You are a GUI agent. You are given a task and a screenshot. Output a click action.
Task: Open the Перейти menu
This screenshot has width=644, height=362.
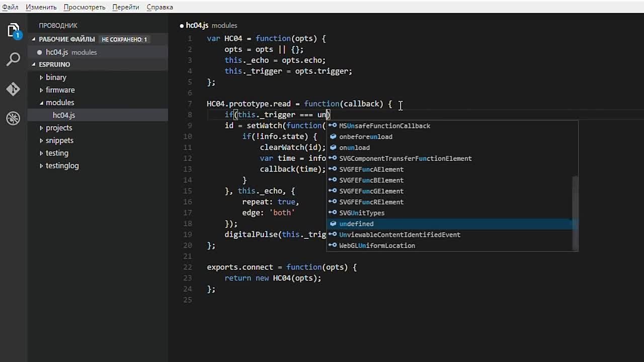coord(126,7)
